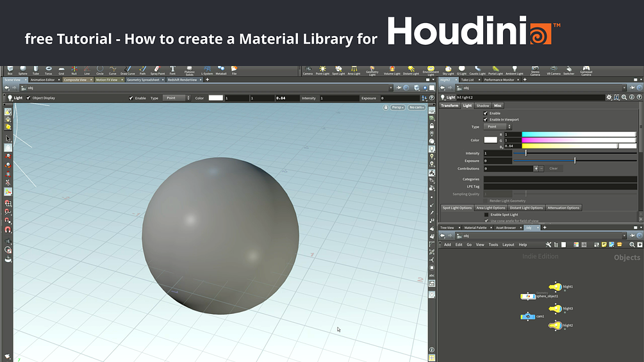Image resolution: width=644 pixels, height=362 pixels.
Task: Open the Shadow parameter tab
Action: pos(483,106)
